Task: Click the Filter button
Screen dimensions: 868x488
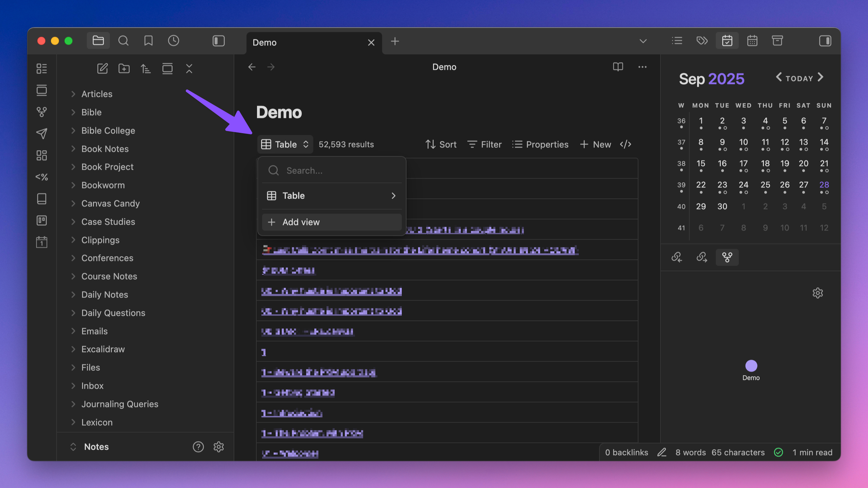Action: (484, 144)
